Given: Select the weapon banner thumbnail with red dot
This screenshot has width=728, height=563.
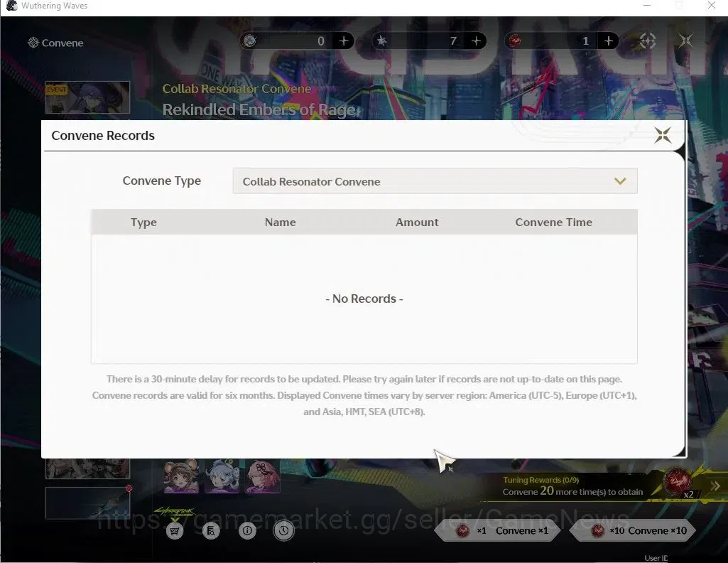Looking at the screenshot, I should (87, 503).
